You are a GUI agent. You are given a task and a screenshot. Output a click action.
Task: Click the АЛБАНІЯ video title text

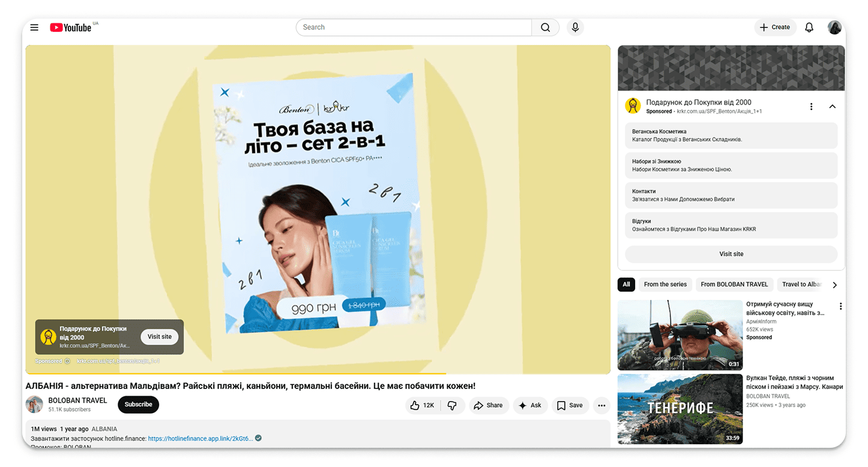[250, 386]
